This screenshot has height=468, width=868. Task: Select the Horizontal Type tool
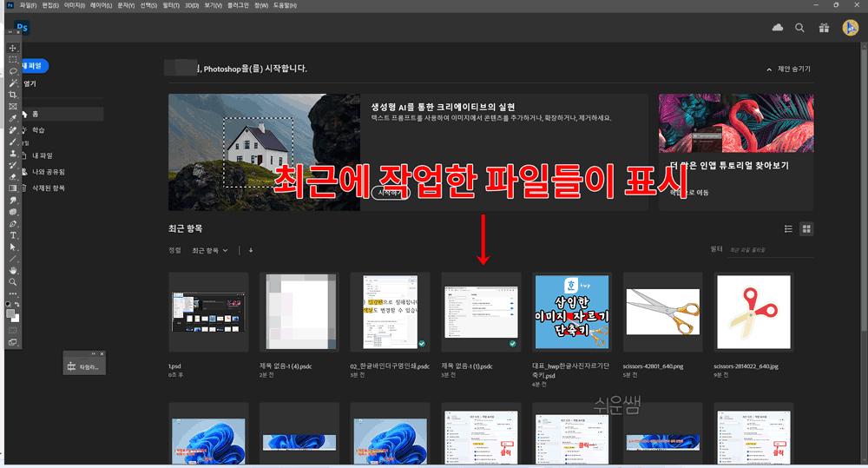coord(13,235)
